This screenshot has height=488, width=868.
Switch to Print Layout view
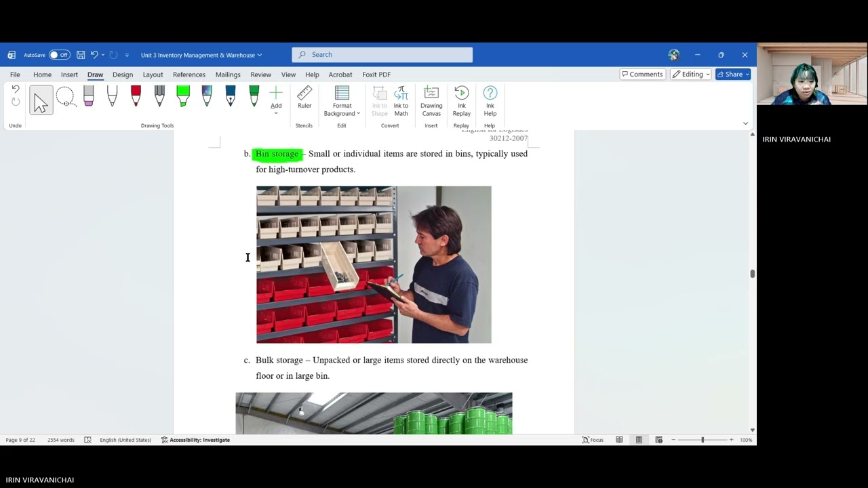(x=639, y=440)
